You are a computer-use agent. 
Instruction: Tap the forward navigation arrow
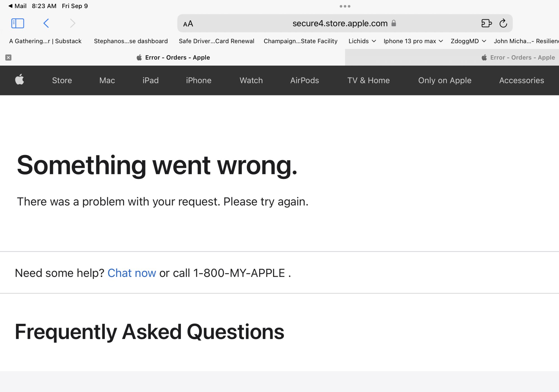[x=72, y=23]
